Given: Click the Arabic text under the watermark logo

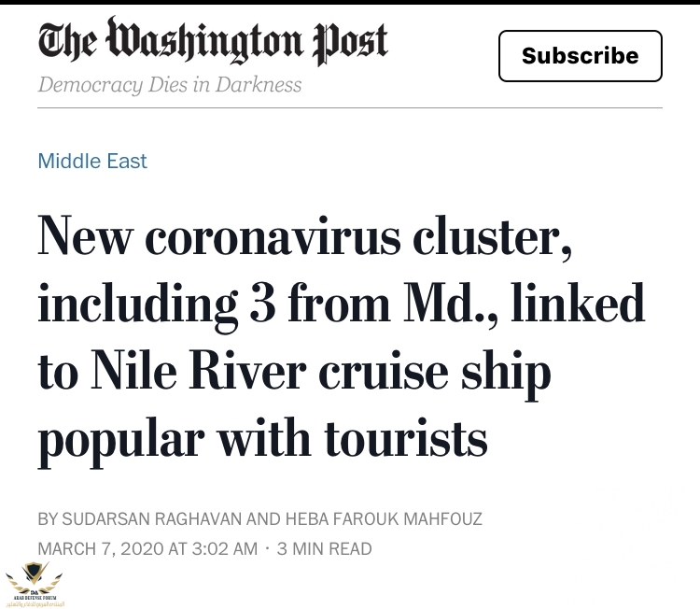Looking at the screenshot, I should click(35, 603).
